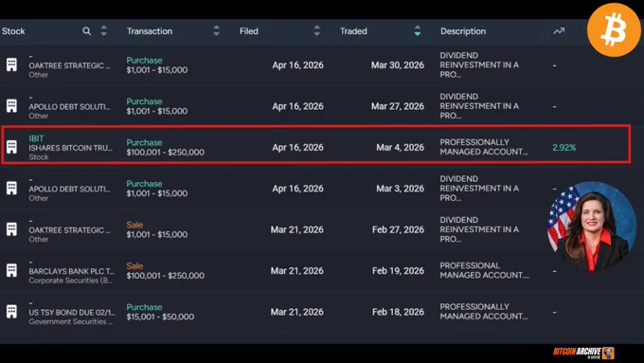
Task: Click PROFESSIONAL MANAGED ACCOUNT description in Barclays row
Action: click(485, 270)
